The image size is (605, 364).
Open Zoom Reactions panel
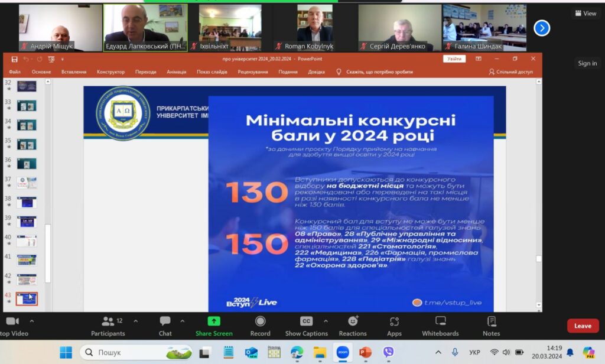click(353, 321)
